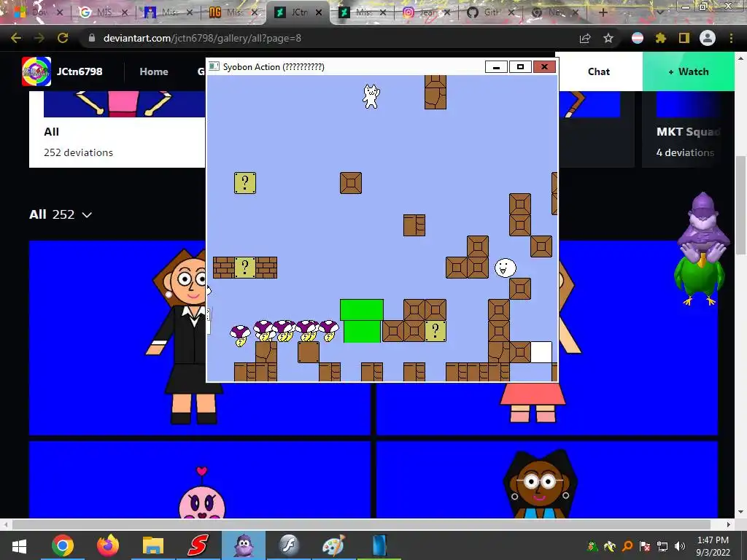Expand the All 252 dropdown chevron
747x560 pixels.
click(x=87, y=215)
